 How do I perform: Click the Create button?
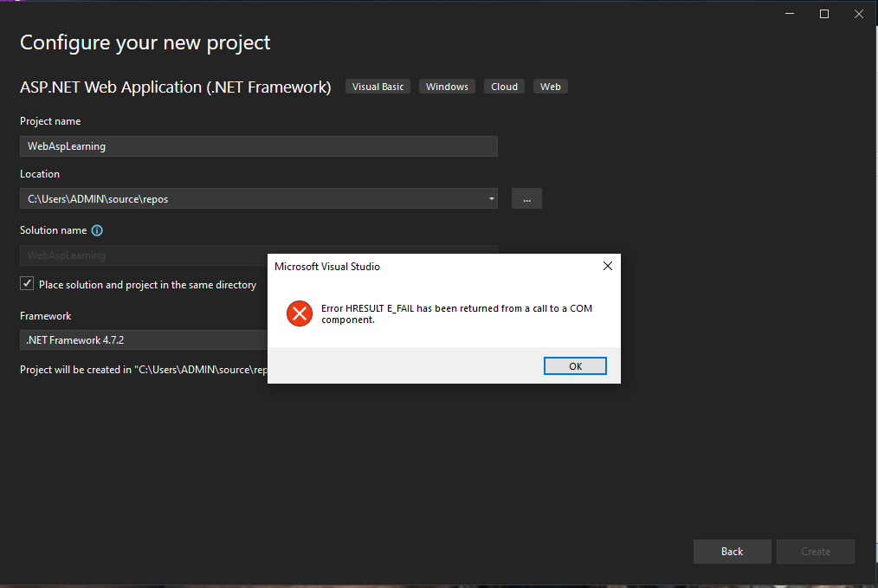coord(814,552)
